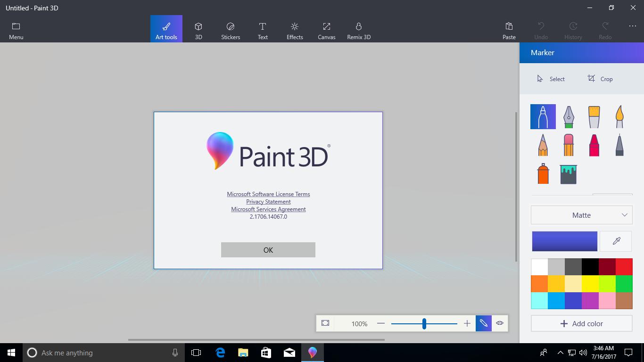This screenshot has height=362, width=644.
Task: Select the Pixel pen tool
Action: (x=619, y=145)
